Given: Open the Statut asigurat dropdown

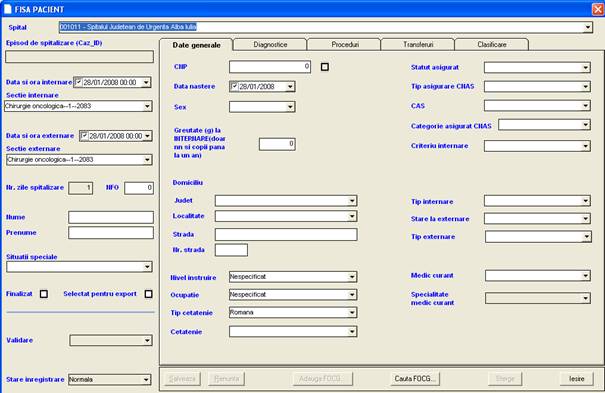Looking at the screenshot, I should [x=586, y=67].
